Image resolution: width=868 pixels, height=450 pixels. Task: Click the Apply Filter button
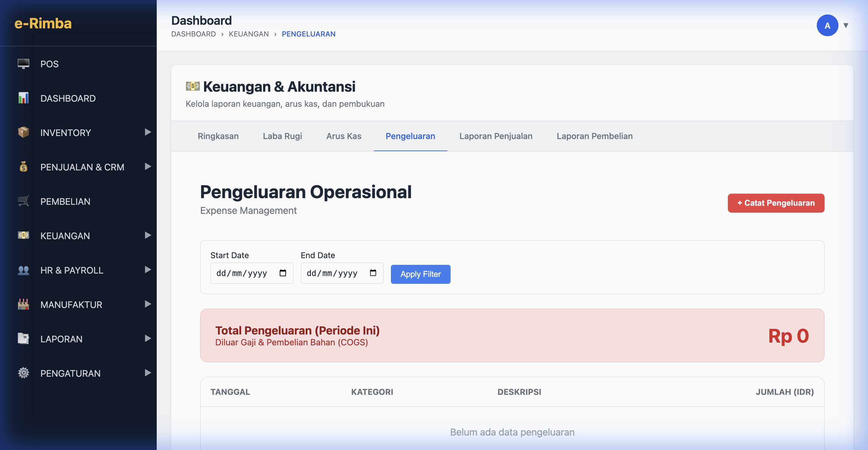pos(420,274)
